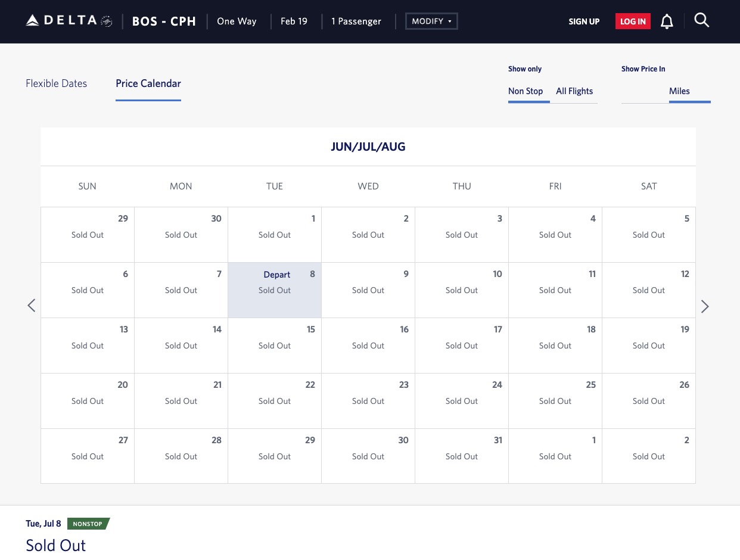Switch filter to All Flights
This screenshot has height=560, width=740.
[574, 91]
